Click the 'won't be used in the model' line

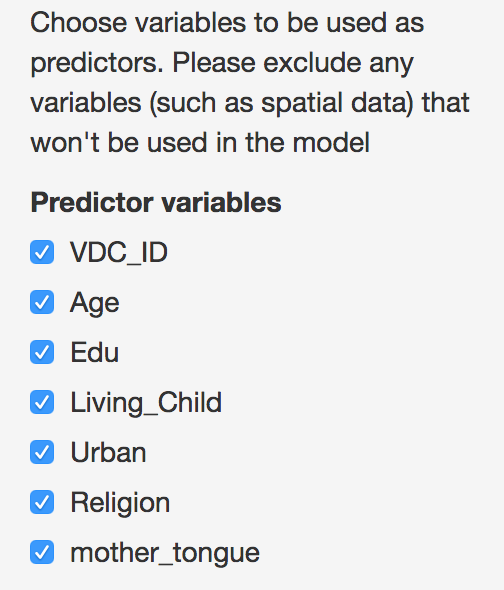pos(200,143)
